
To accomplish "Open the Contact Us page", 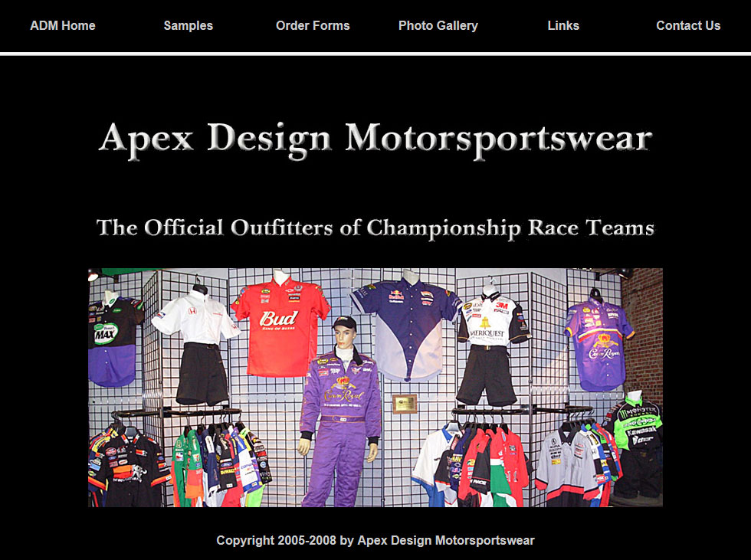I will point(688,26).
